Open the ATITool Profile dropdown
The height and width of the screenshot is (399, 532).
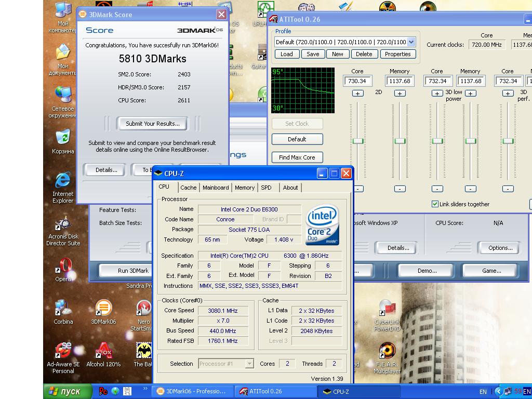point(411,42)
